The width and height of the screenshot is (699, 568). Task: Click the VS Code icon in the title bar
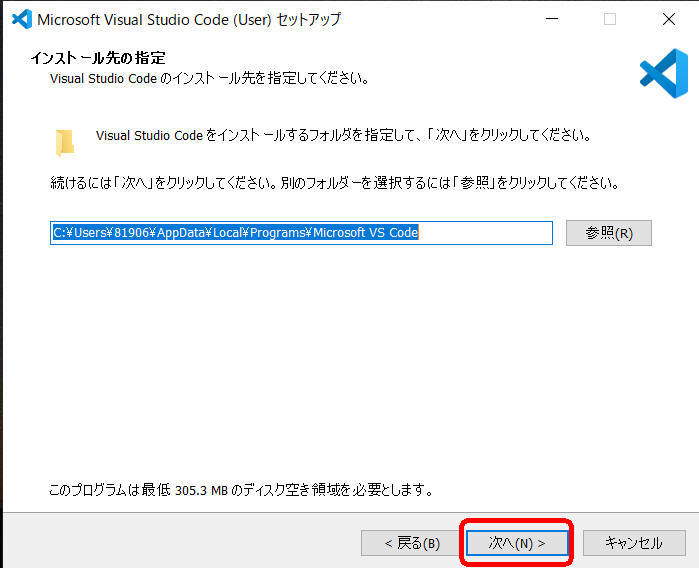pyautogui.click(x=22, y=19)
